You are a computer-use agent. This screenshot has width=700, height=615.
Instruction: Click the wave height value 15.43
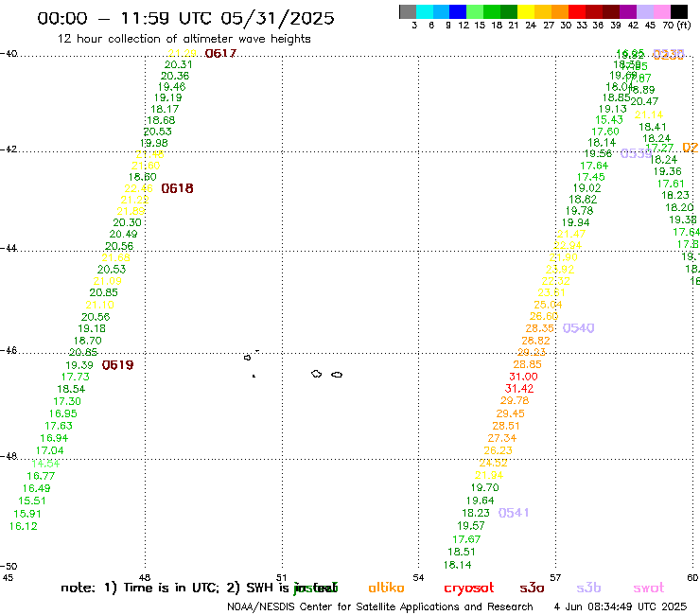609,120
